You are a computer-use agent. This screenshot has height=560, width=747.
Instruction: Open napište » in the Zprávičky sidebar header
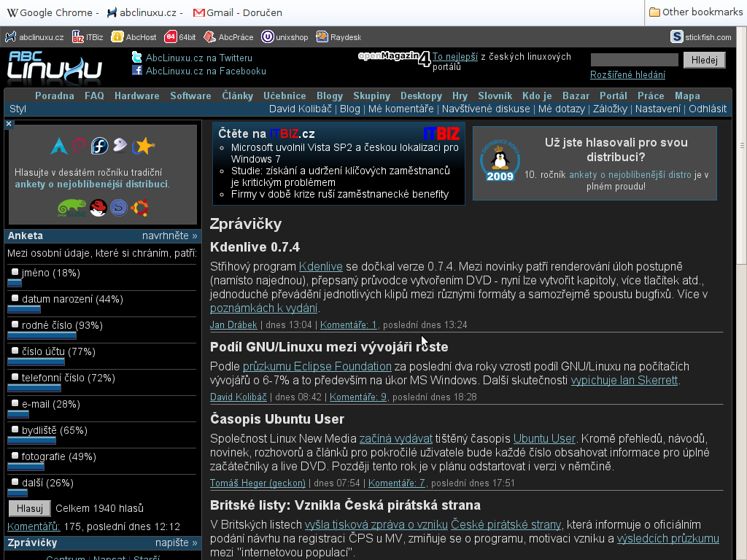click(x=177, y=542)
